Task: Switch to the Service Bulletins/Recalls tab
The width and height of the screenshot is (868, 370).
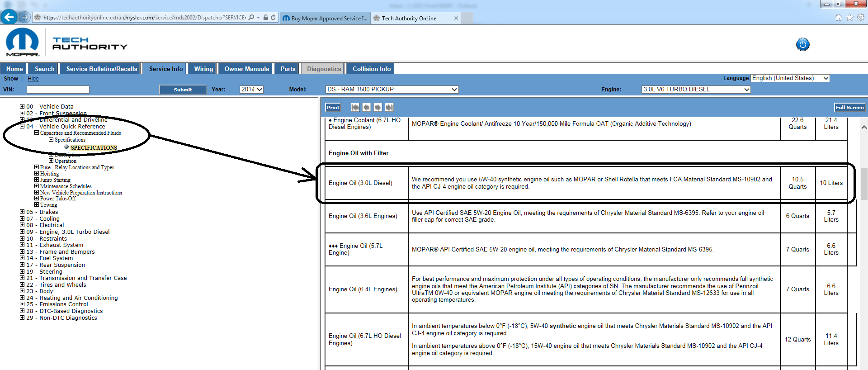Action: pos(101,69)
